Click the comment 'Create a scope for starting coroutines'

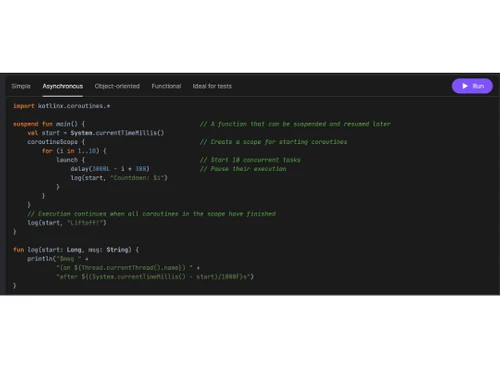[273, 142]
